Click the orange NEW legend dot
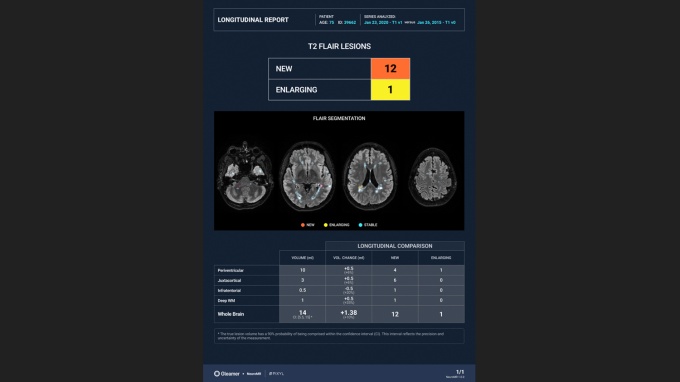The image size is (680, 382). point(303,225)
